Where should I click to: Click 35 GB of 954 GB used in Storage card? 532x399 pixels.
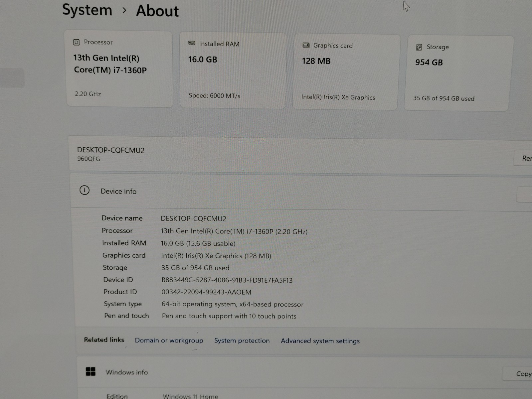[444, 98]
